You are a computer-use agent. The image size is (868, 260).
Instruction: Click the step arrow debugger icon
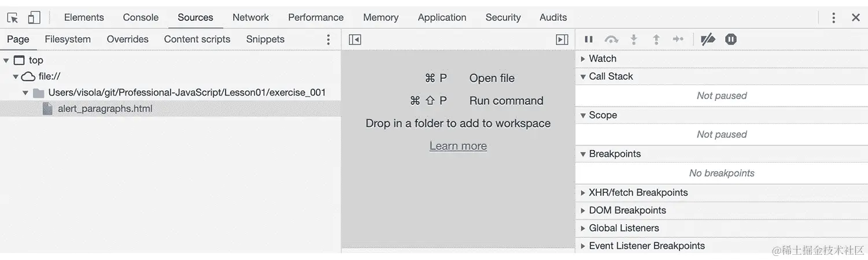pyautogui.click(x=678, y=39)
